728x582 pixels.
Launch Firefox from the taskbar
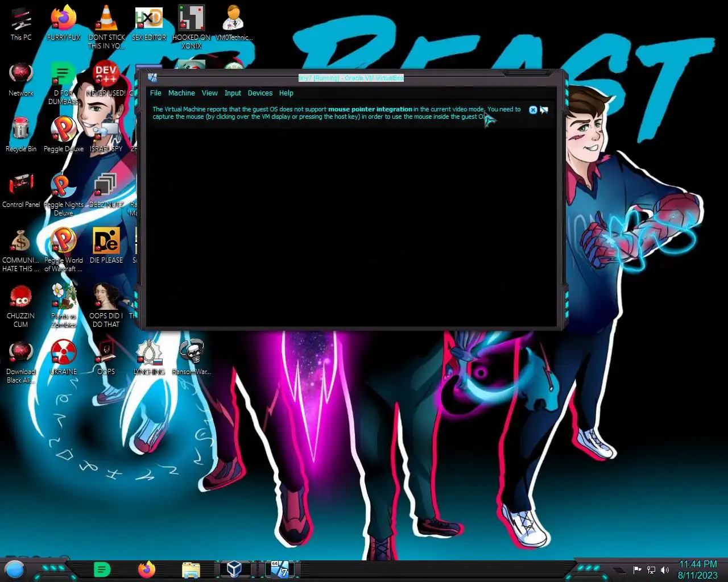click(x=146, y=569)
